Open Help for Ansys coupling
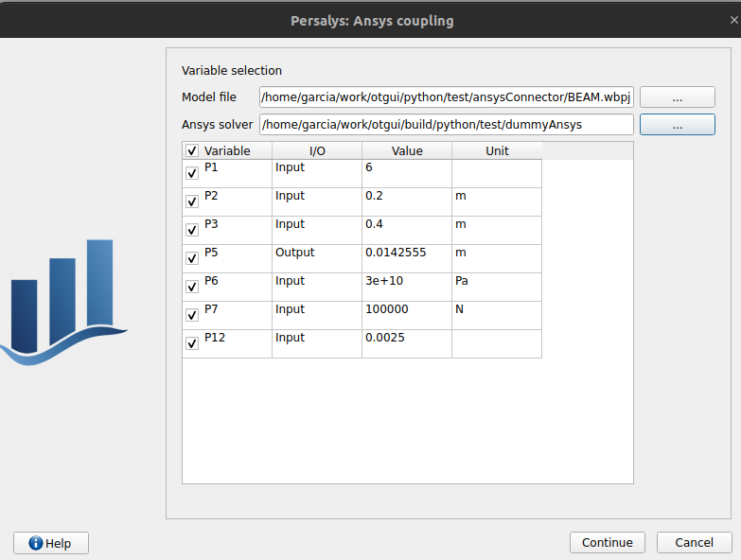Image resolution: width=741 pixels, height=560 pixels. (x=51, y=543)
